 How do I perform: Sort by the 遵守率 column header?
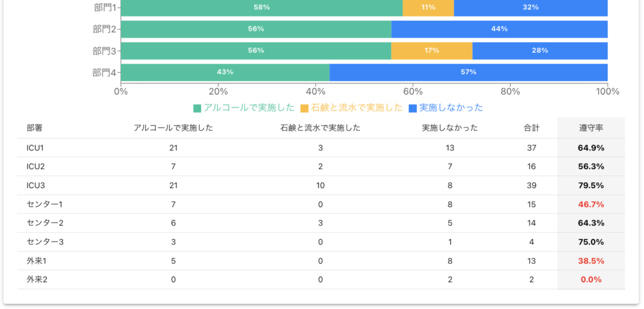[x=591, y=128]
